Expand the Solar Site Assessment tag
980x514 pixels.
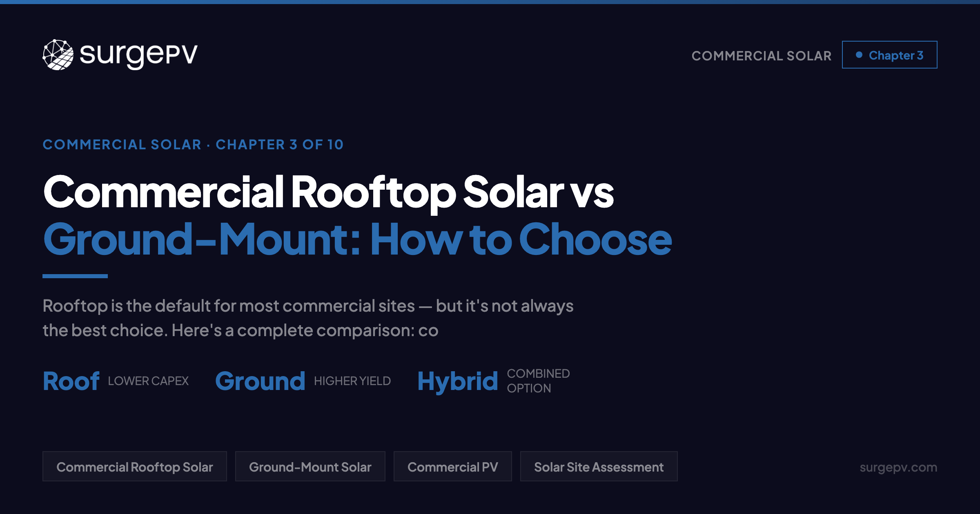coord(599,466)
